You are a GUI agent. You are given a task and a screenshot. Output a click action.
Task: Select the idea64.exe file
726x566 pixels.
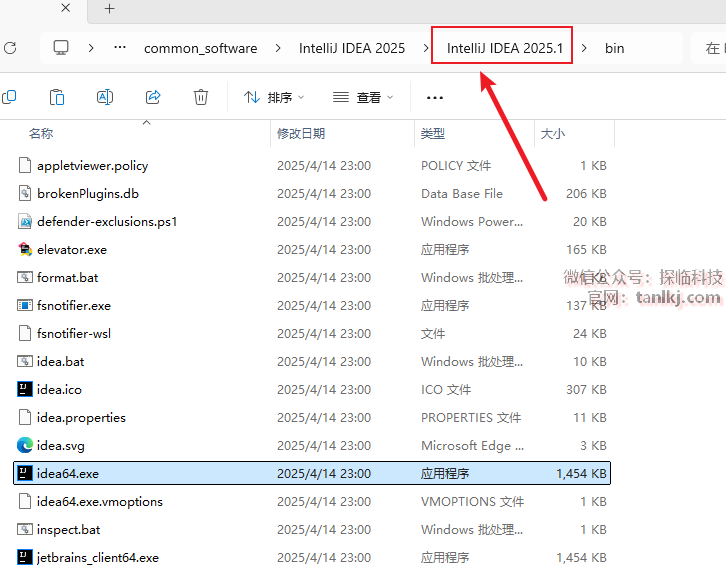coord(68,473)
